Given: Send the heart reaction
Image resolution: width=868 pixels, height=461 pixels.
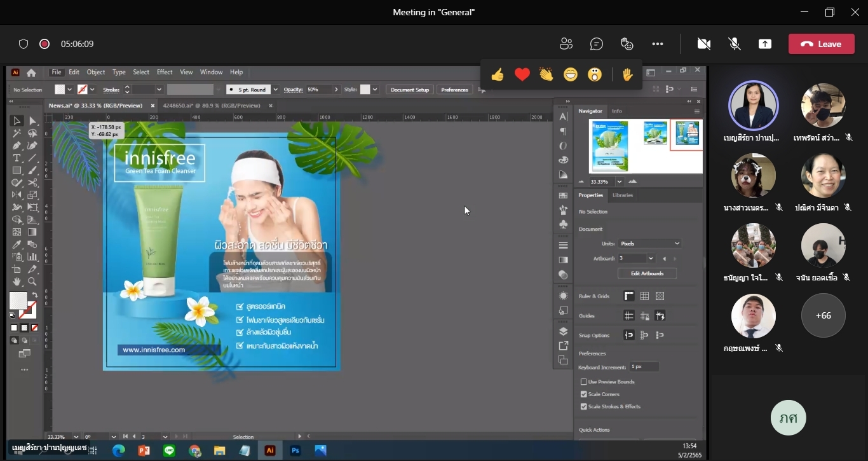Looking at the screenshot, I should pyautogui.click(x=522, y=75).
